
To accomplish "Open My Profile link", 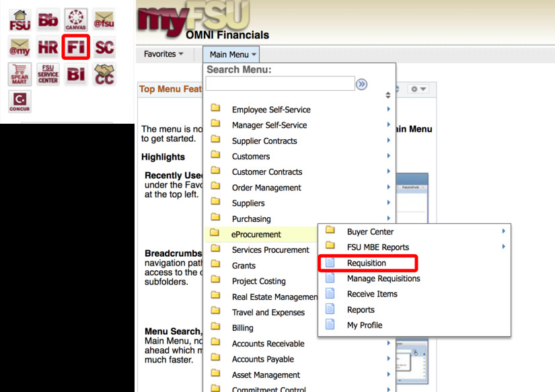I will click(x=365, y=325).
